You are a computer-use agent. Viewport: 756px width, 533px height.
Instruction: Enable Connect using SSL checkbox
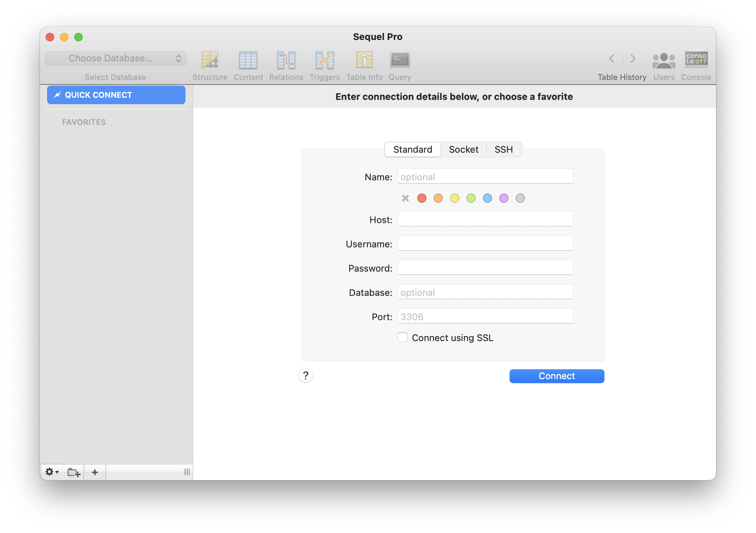[x=403, y=337]
